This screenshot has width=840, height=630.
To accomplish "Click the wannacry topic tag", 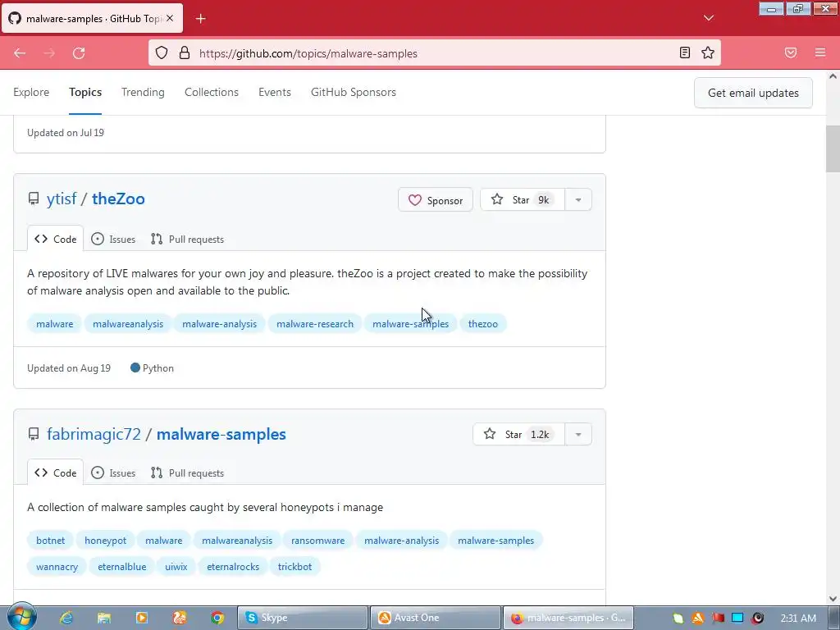I will coord(57,566).
